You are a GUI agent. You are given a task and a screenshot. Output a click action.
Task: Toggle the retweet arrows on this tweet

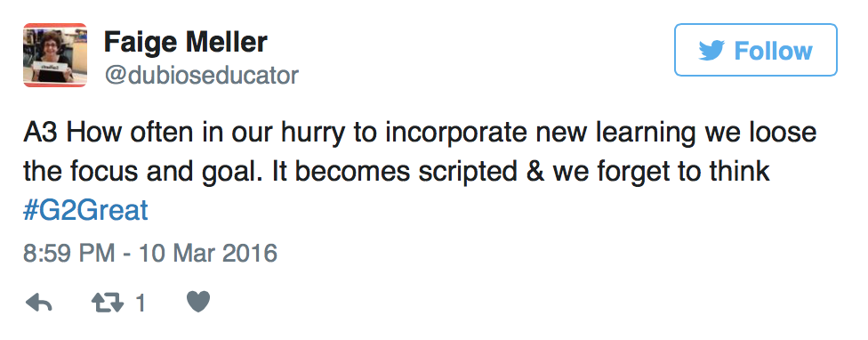[108, 303]
